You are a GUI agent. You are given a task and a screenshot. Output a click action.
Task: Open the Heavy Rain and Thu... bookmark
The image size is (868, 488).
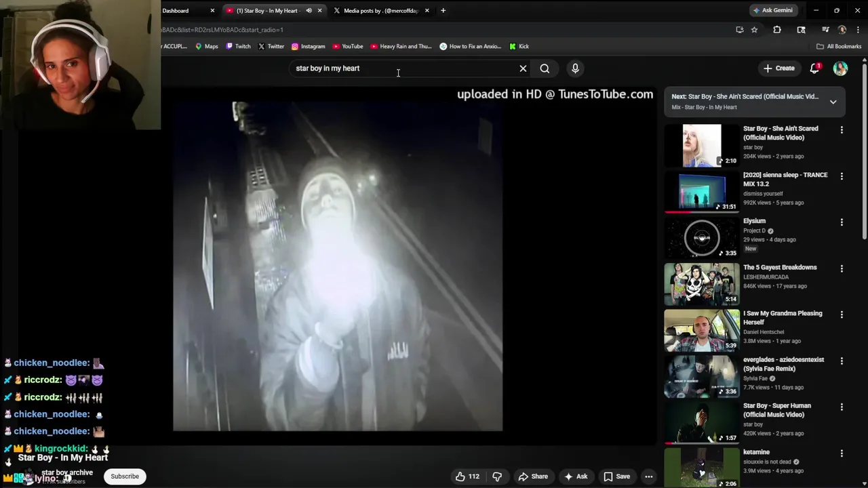coord(401,46)
